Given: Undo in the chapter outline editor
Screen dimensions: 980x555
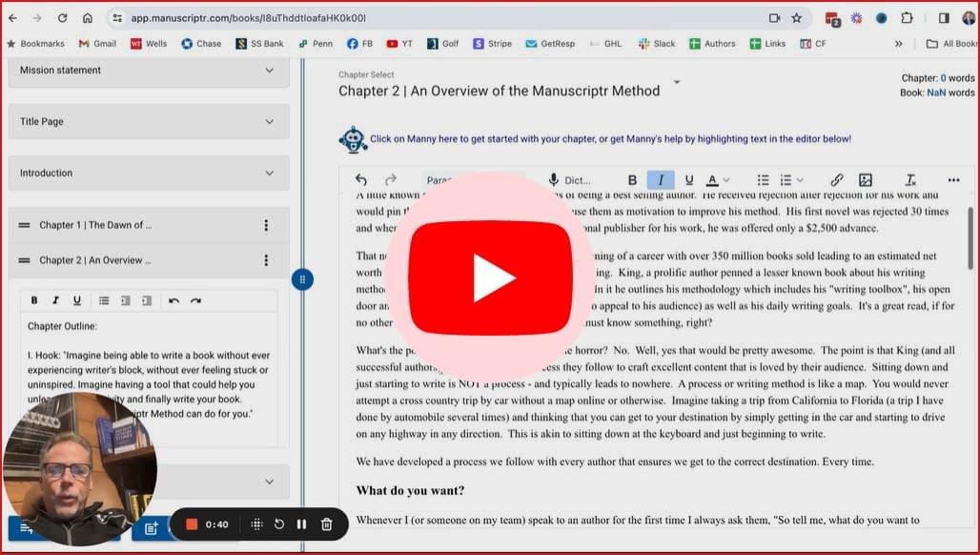Looking at the screenshot, I should [174, 300].
